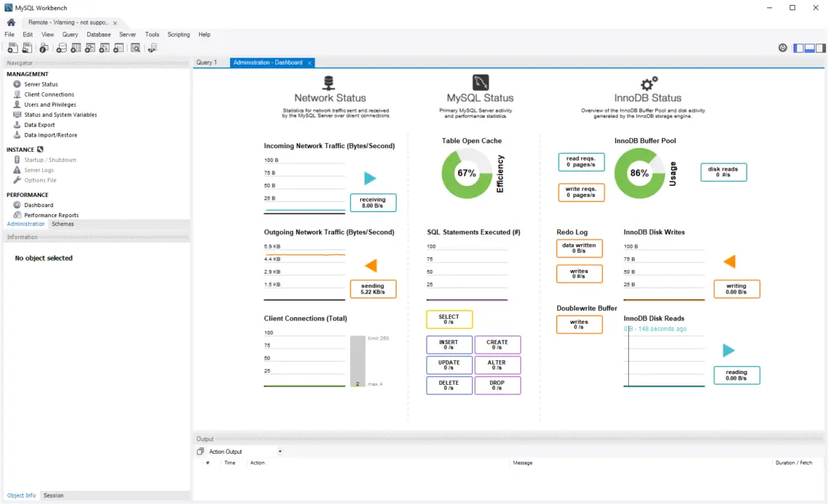This screenshot has width=828, height=504.
Task: Click the Open SQL Script File icon
Action: point(26,47)
